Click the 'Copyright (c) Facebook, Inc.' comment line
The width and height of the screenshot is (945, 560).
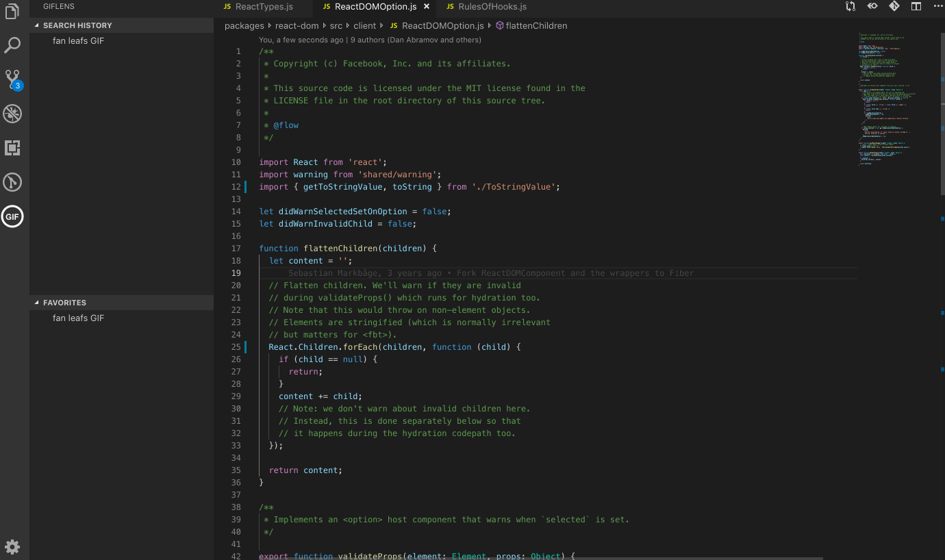387,64
